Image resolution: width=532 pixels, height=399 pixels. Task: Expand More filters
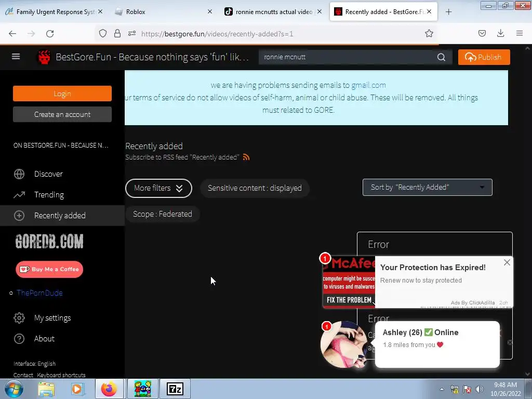click(158, 188)
